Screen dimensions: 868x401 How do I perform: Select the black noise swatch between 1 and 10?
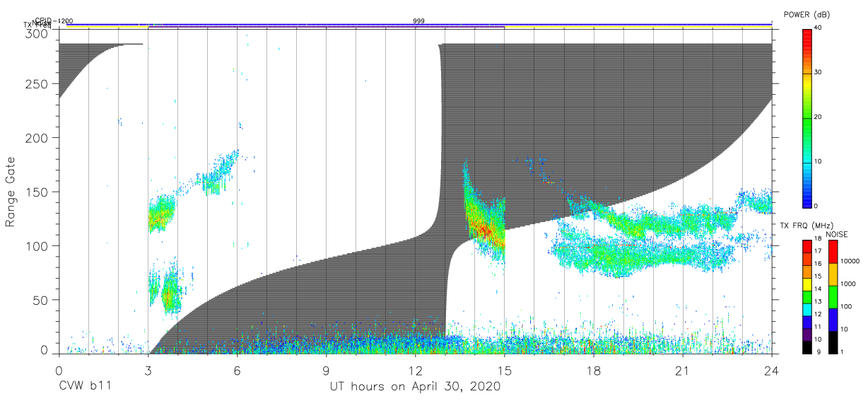coord(832,342)
